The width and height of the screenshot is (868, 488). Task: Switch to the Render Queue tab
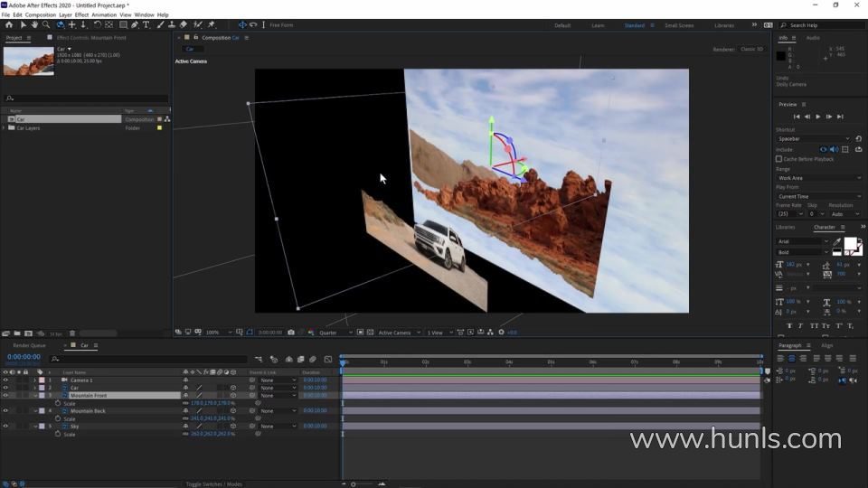coord(29,345)
